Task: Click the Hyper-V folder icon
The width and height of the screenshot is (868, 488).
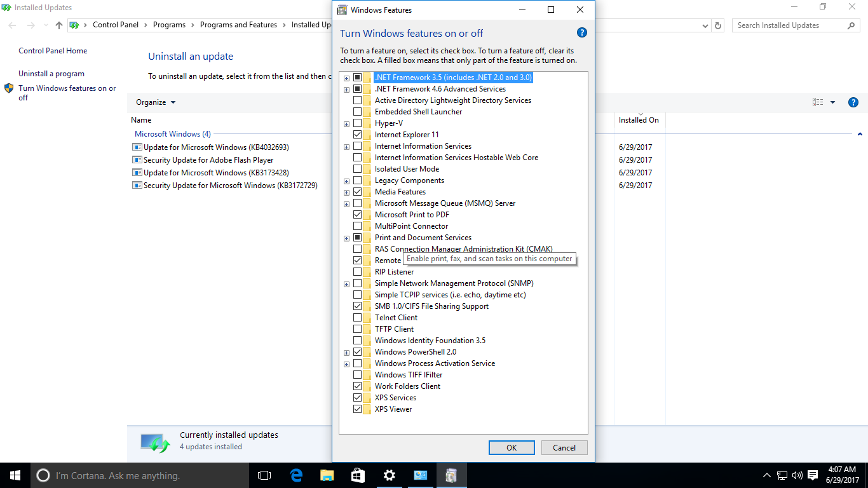Action: 367,123
